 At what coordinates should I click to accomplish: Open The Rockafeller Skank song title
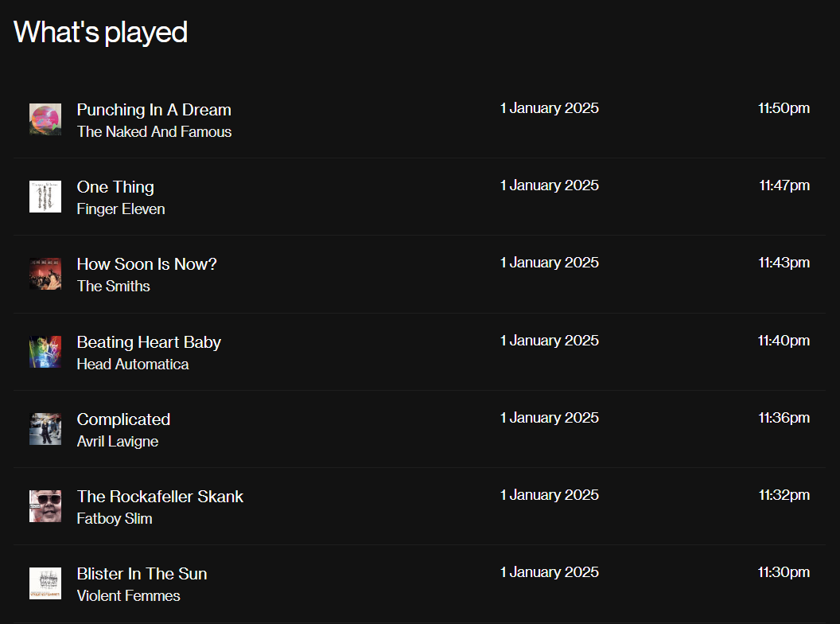tap(160, 497)
